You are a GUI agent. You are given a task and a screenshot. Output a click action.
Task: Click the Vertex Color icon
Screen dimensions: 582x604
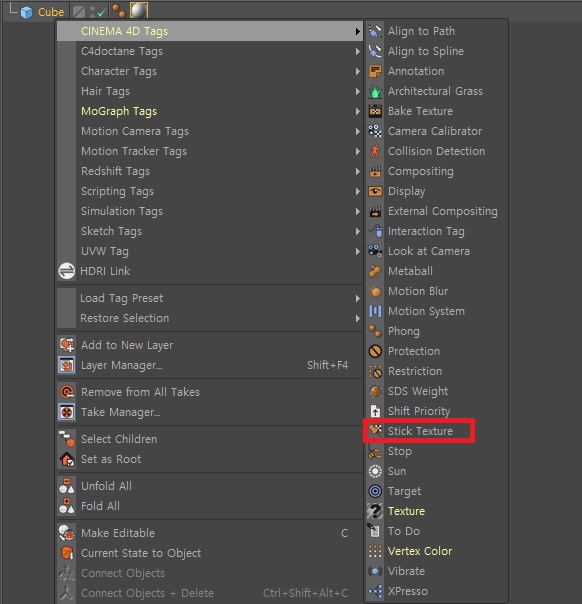coord(375,551)
